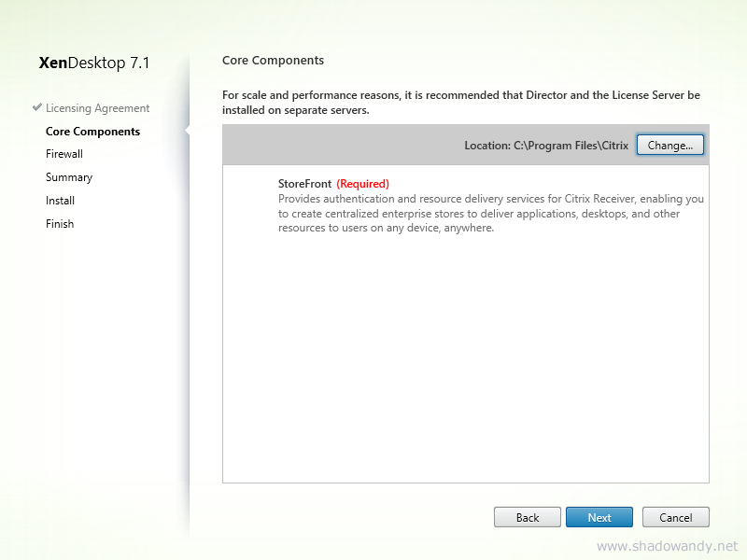Go back with the Back button
The width and height of the screenshot is (747, 560).
pos(528,517)
